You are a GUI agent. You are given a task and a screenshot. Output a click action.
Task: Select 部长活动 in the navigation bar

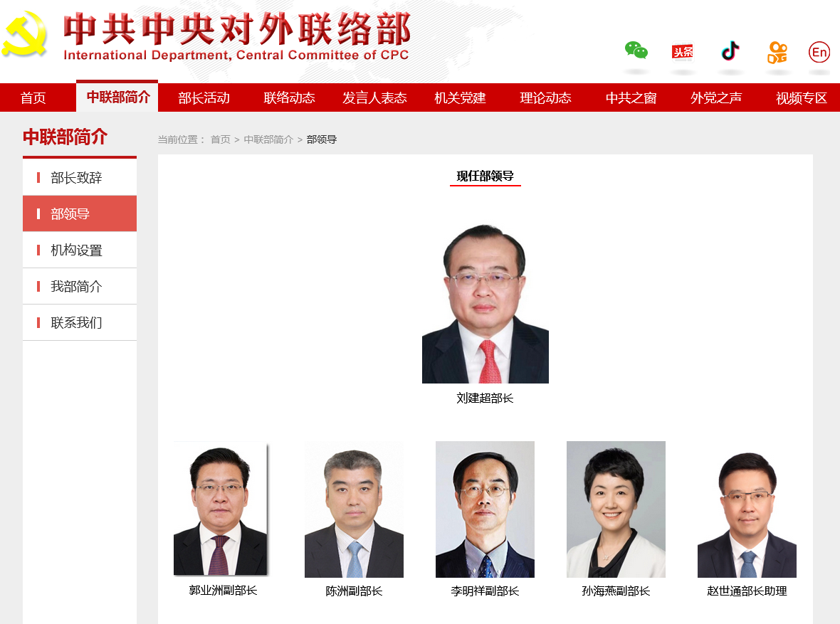tap(204, 98)
